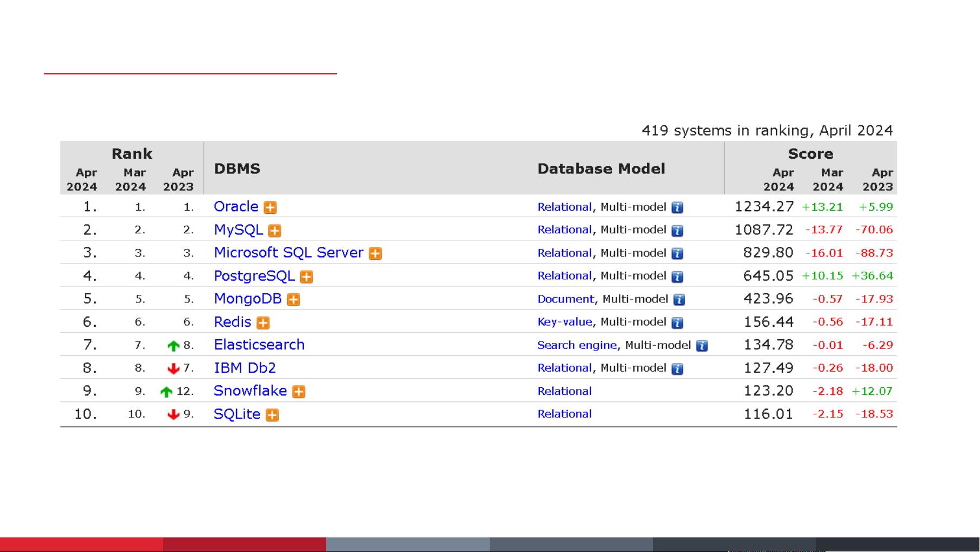Click the Key-value model link for Redis
The height and width of the screenshot is (552, 980).
[x=564, y=322]
